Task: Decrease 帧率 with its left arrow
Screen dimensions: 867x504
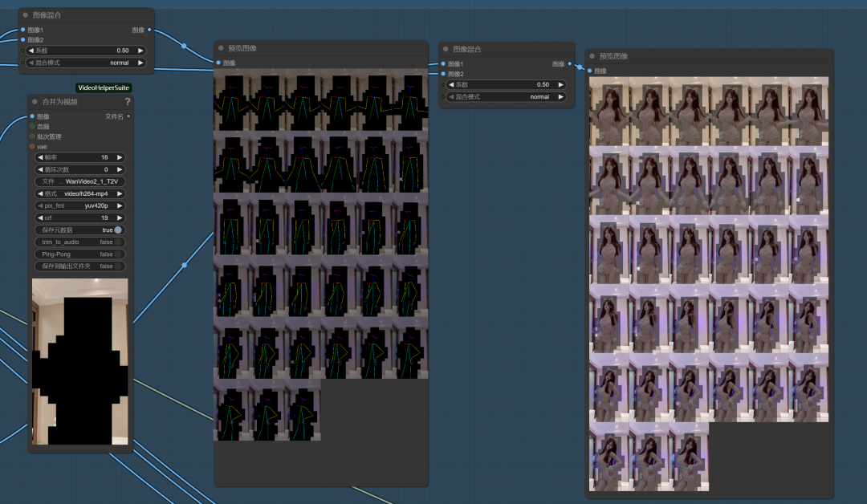Action: (40, 157)
